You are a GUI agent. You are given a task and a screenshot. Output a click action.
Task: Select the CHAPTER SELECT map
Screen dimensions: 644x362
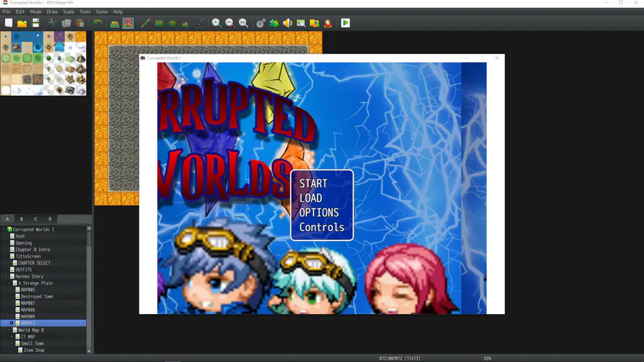tap(34, 263)
